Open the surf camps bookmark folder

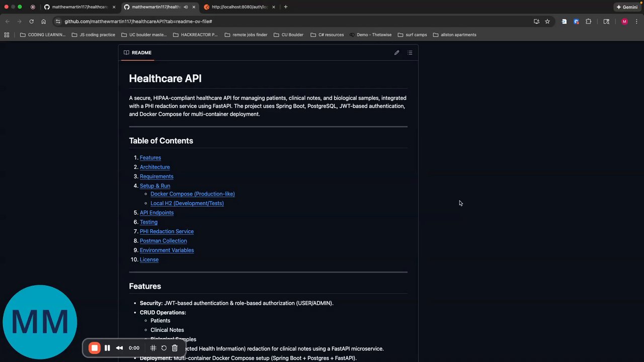[412, 35]
